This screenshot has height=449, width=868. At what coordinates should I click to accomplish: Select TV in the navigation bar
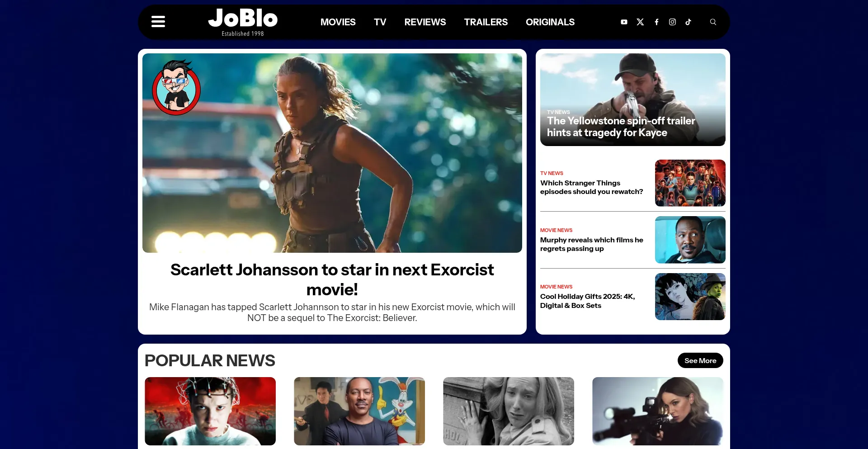coord(380,22)
